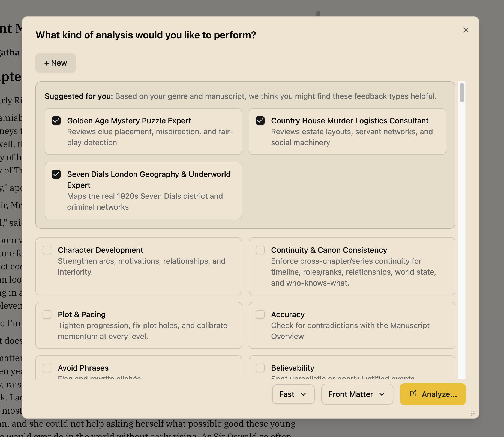Image resolution: width=504 pixels, height=437 pixels.
Task: Check Continuity & Canon Consistency
Action: point(260,250)
